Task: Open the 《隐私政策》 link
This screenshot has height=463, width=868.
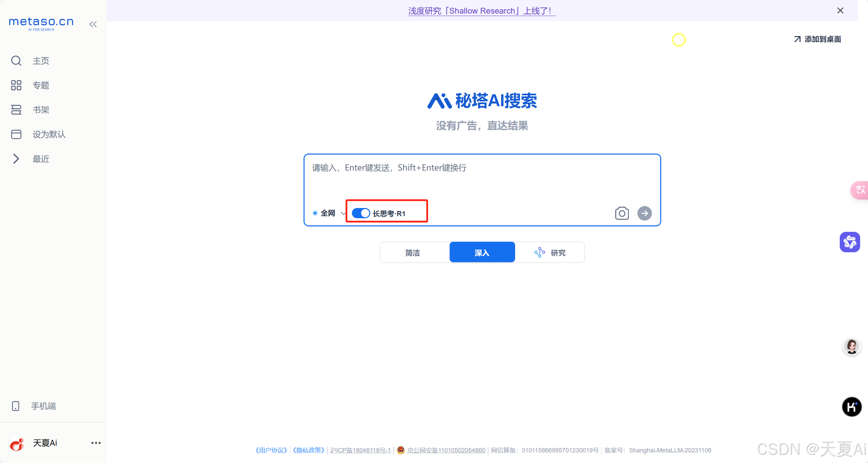Action: pos(309,450)
